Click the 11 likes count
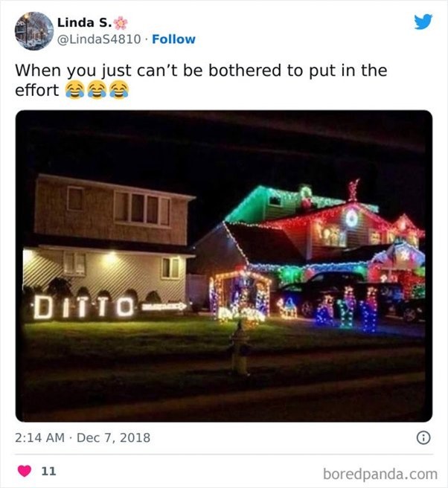Viewport: 448px width, 488px height. [48, 471]
